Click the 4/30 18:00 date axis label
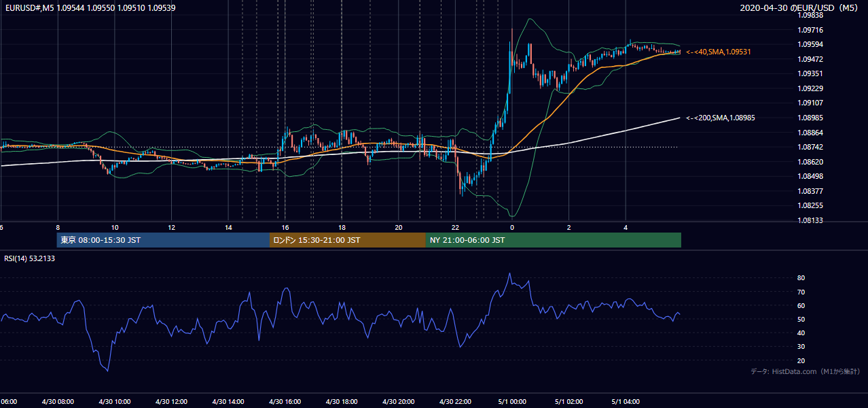The image size is (868, 408). point(342,402)
